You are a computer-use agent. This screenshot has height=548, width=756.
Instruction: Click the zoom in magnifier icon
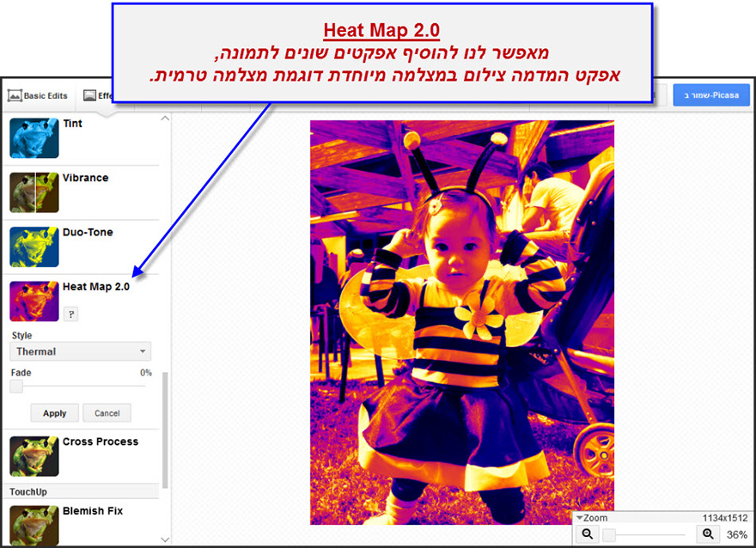(x=708, y=534)
